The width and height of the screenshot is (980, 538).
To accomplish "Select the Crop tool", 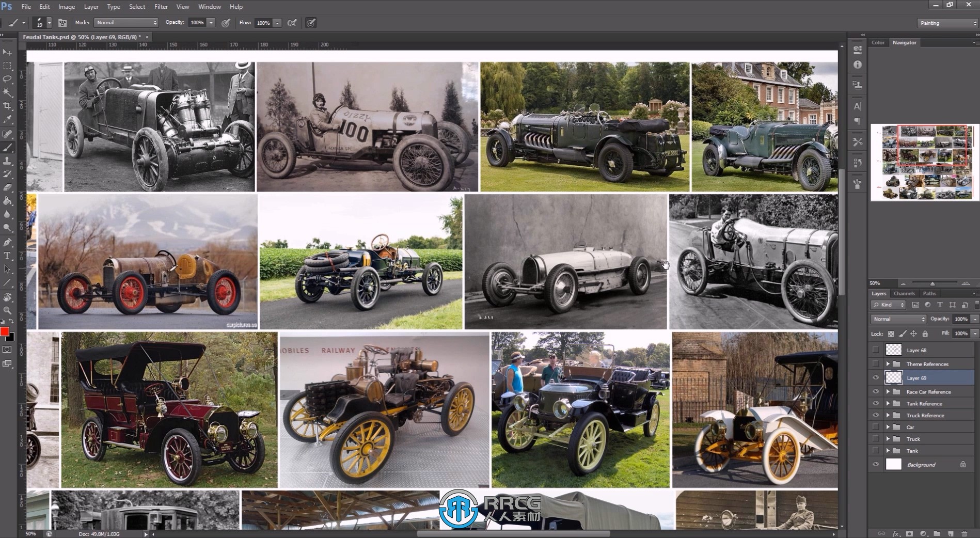I will (x=7, y=106).
